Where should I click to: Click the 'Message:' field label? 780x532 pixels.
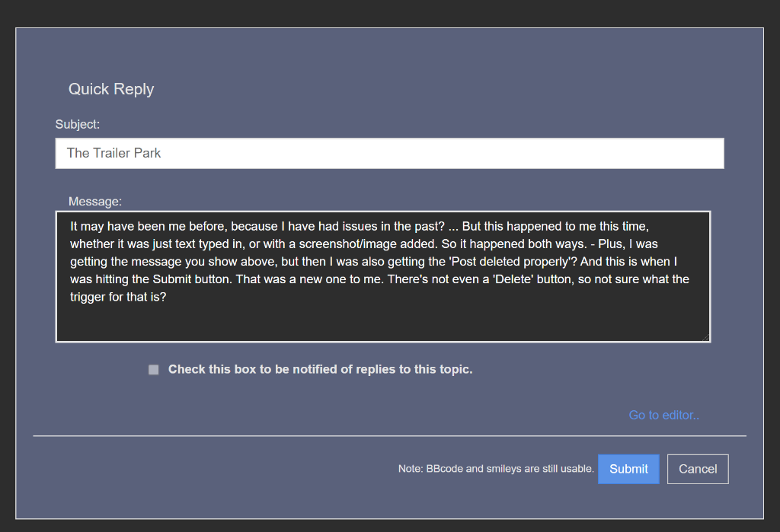point(95,202)
